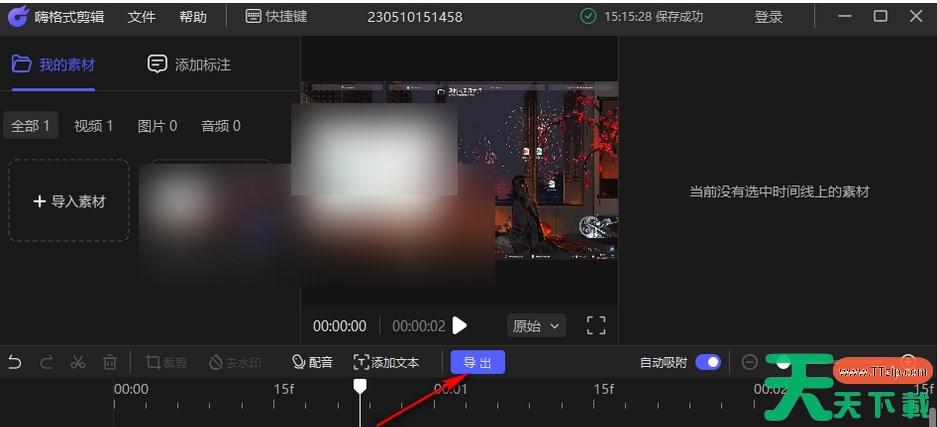The height and width of the screenshot is (427, 937).
Task: Open the 原始 aspect ratio dropdown
Action: pos(536,325)
